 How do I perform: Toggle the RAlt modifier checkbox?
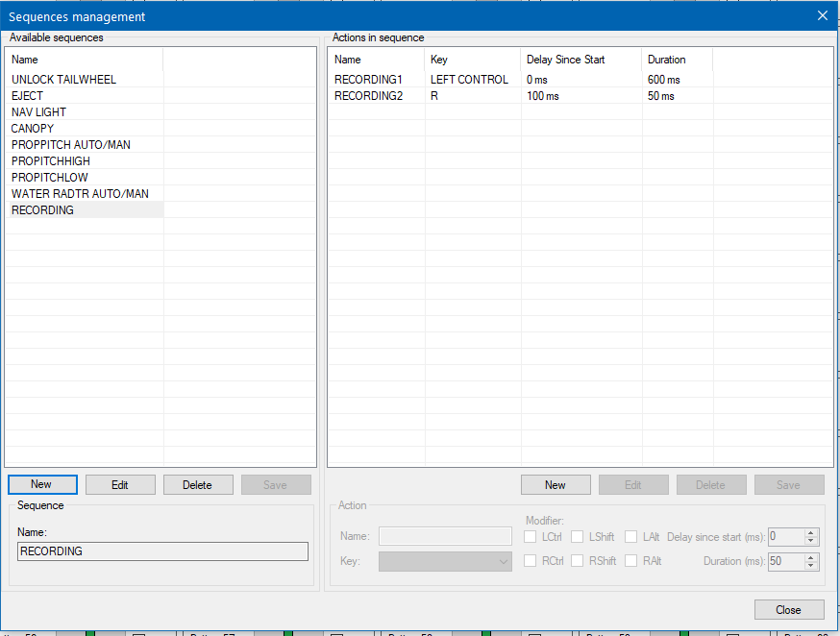tap(631, 561)
